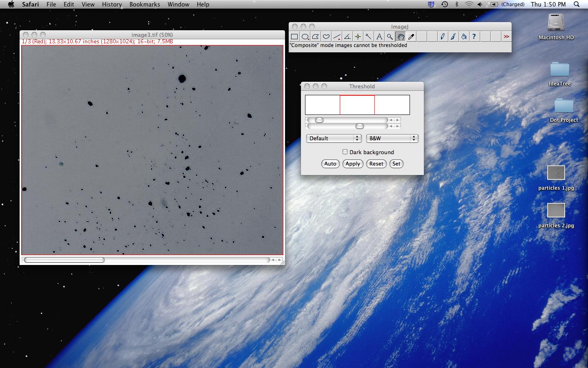588x368 pixels.
Task: Click the volume icon in menu bar
Action: (x=480, y=4)
